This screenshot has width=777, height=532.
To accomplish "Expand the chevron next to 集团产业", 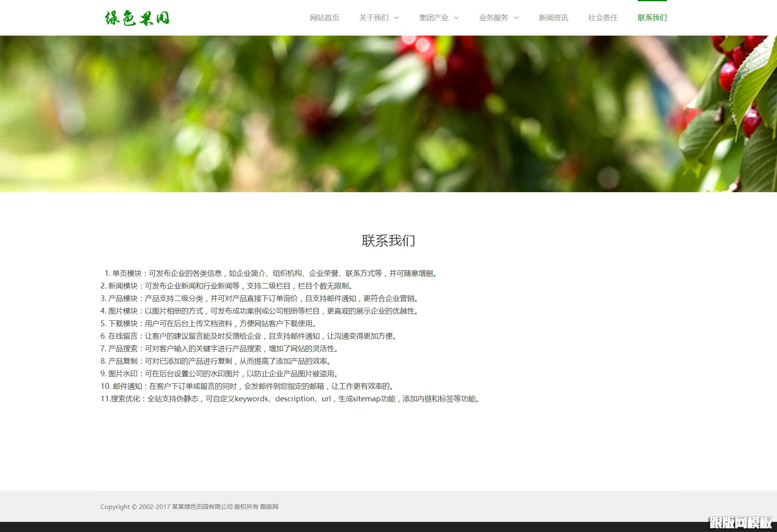I will tap(456, 18).
